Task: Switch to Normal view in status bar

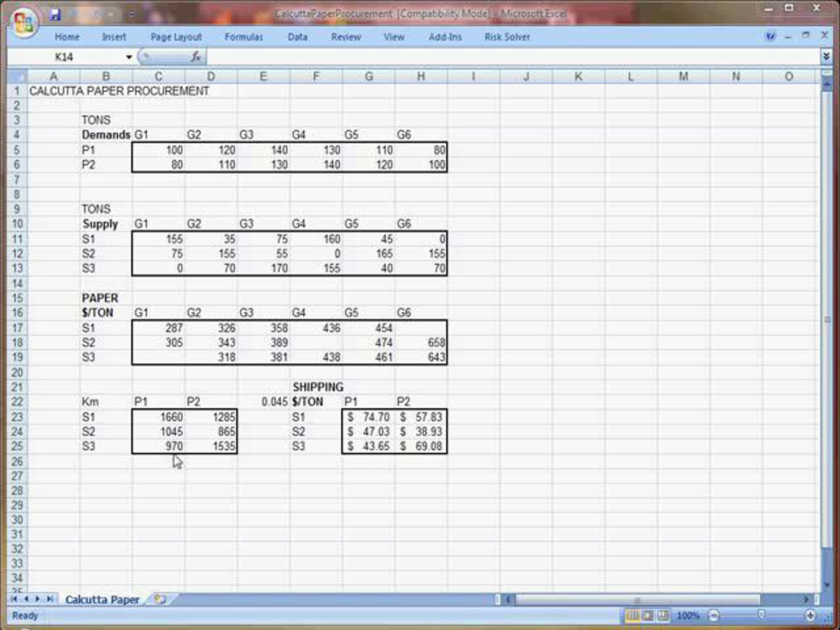Action: (633, 615)
